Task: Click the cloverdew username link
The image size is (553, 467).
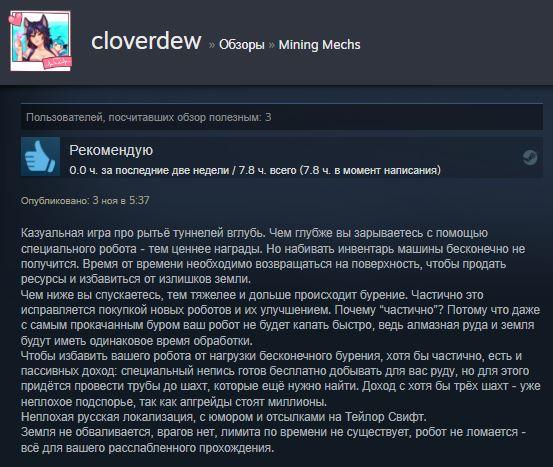Action: tap(146, 41)
